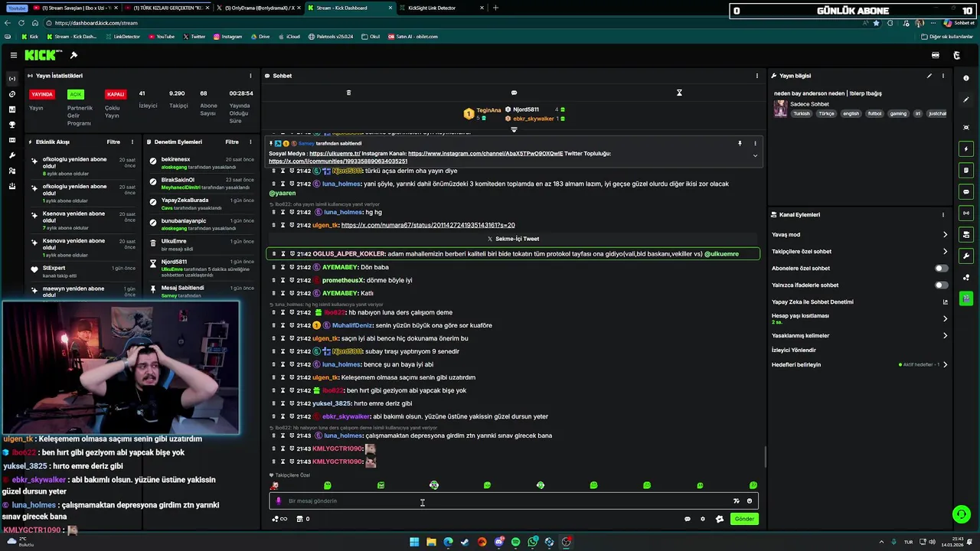Switch to the OnlyDrama browser tab
The image size is (980, 551).
coord(260,8)
